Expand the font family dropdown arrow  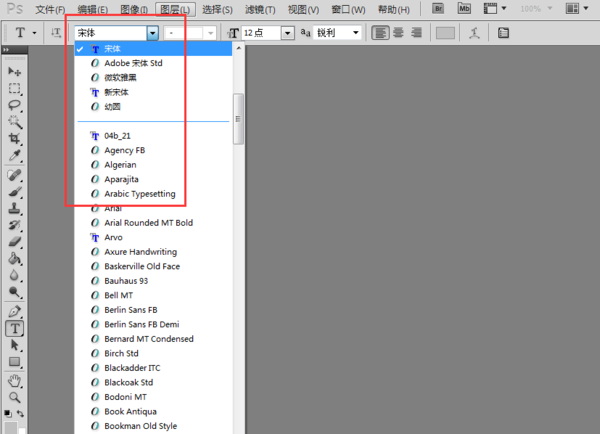pos(152,33)
